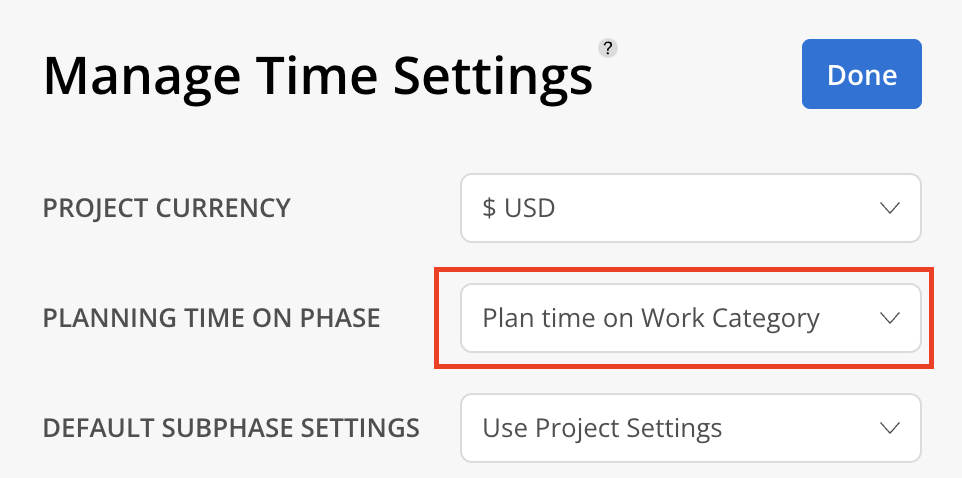962x478 pixels.
Task: Expand subphase options via the down arrow
Action: coord(890,428)
